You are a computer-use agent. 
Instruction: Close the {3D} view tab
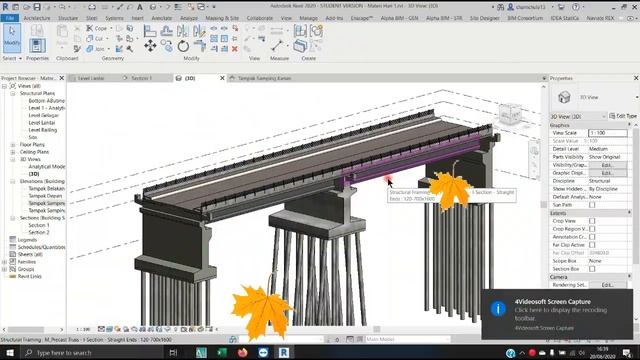pyautogui.click(x=222, y=78)
